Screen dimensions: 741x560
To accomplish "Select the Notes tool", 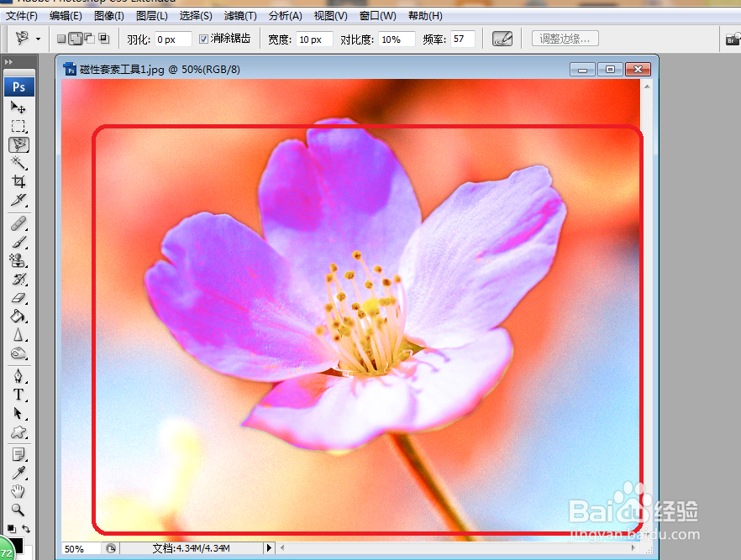I will click(x=18, y=455).
